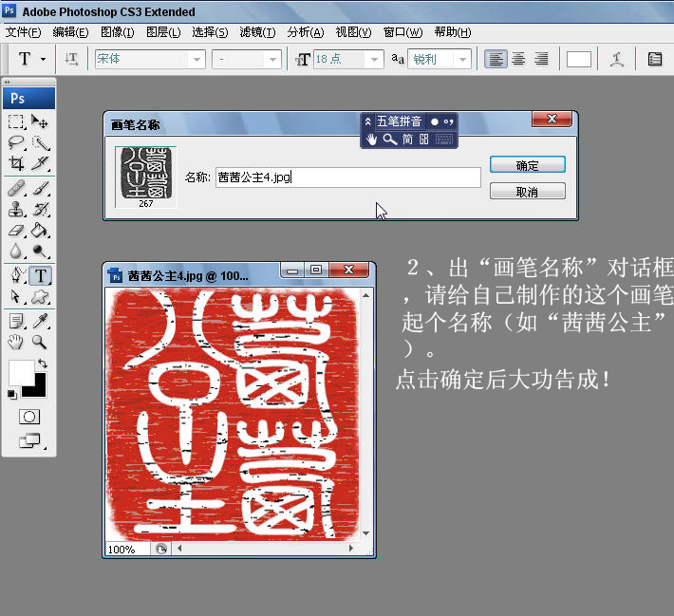Select the Crop tool
The width and height of the screenshot is (674, 616).
pos(16,163)
